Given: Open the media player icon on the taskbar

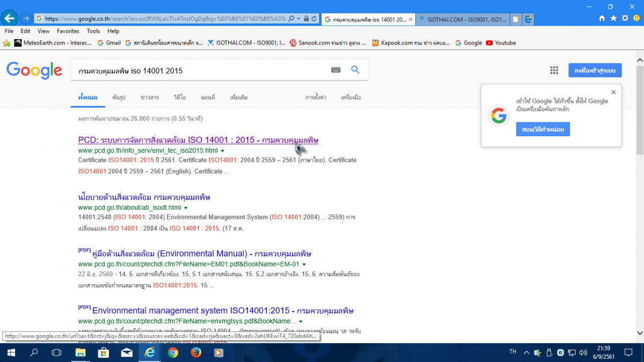Looking at the screenshot, I should 218,352.
